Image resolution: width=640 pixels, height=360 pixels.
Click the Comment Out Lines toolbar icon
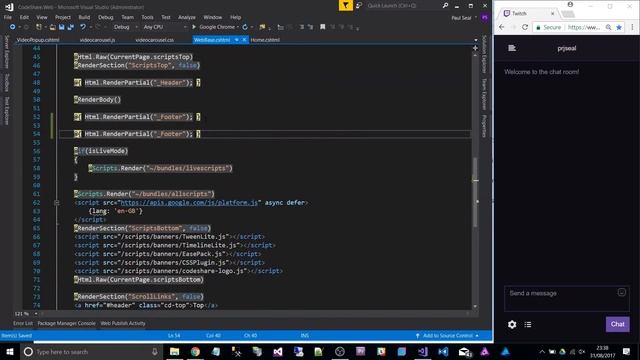[x=302, y=27]
